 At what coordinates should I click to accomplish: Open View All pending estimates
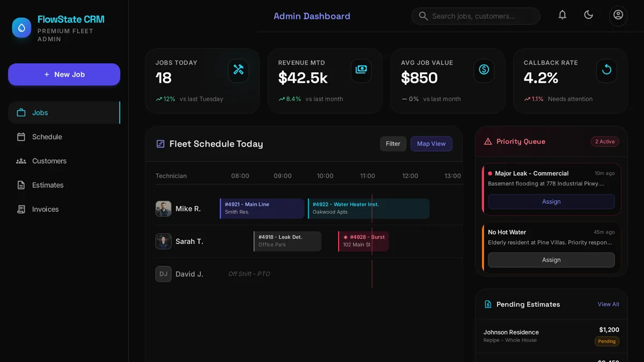tap(609, 304)
